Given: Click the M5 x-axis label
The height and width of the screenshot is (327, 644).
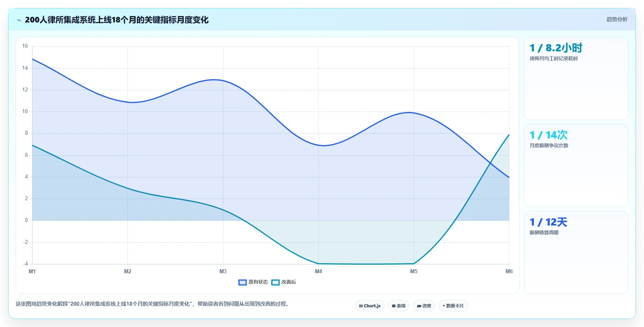Looking at the screenshot, I should [x=414, y=271].
